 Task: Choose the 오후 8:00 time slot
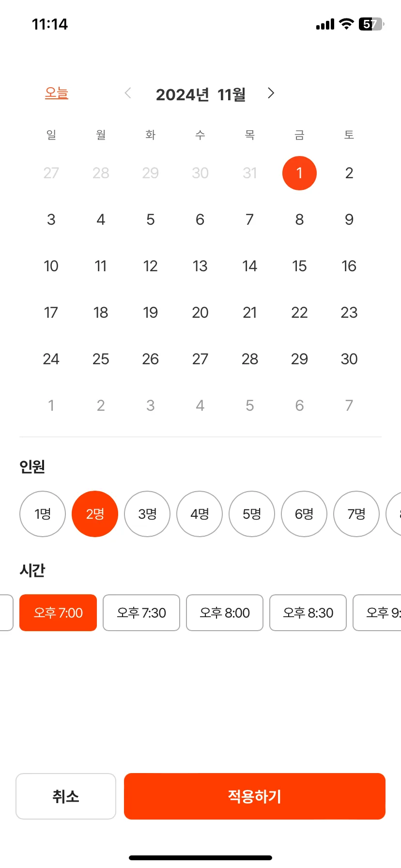(x=225, y=613)
